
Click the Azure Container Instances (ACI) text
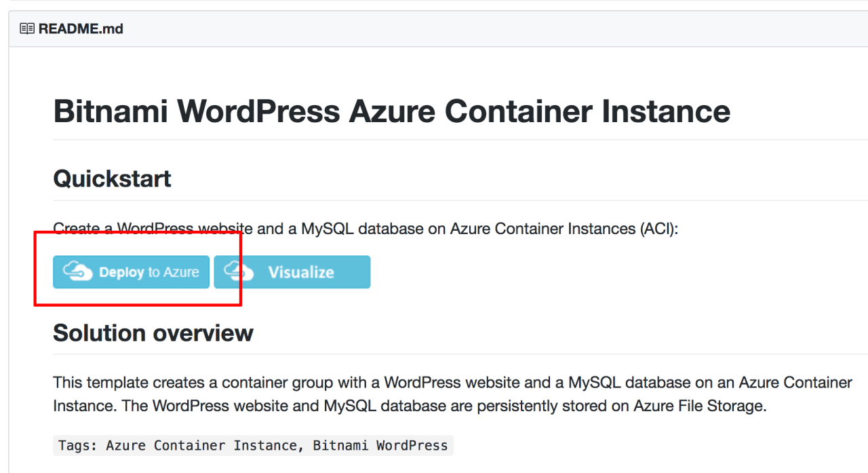581,229
